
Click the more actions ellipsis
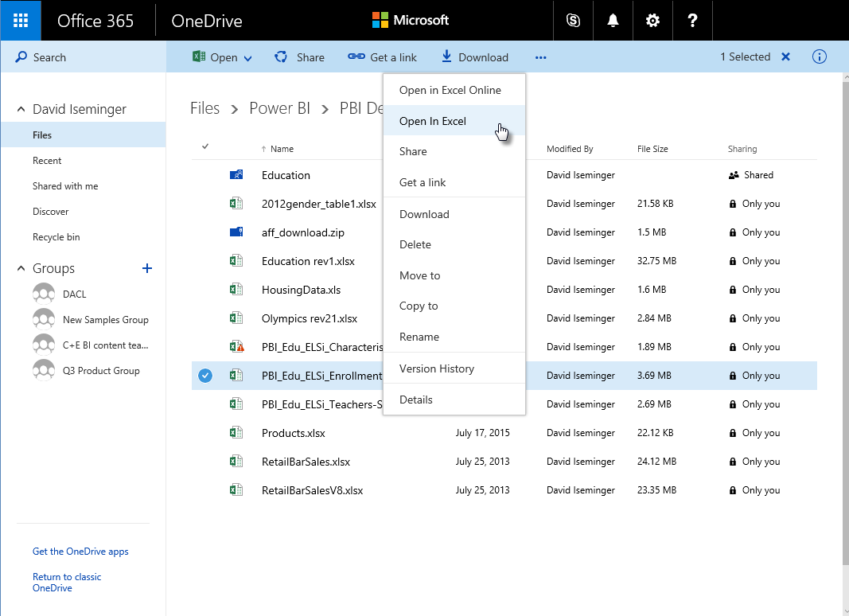(x=540, y=57)
